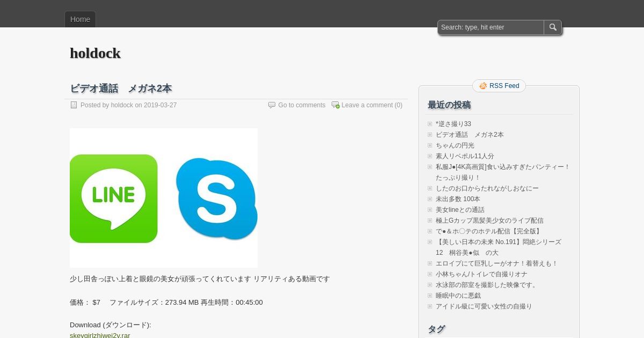Open the Home menu tab
Image resolution: width=644 pixels, height=338 pixels.
[x=80, y=19]
